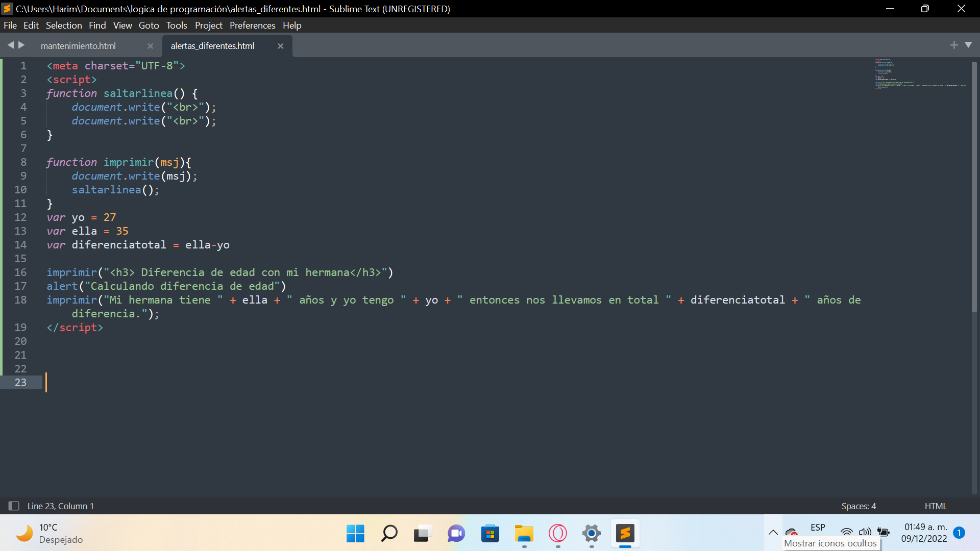The image size is (980, 551).
Task: Click Line 23, Column 1 status text
Action: coord(61,506)
